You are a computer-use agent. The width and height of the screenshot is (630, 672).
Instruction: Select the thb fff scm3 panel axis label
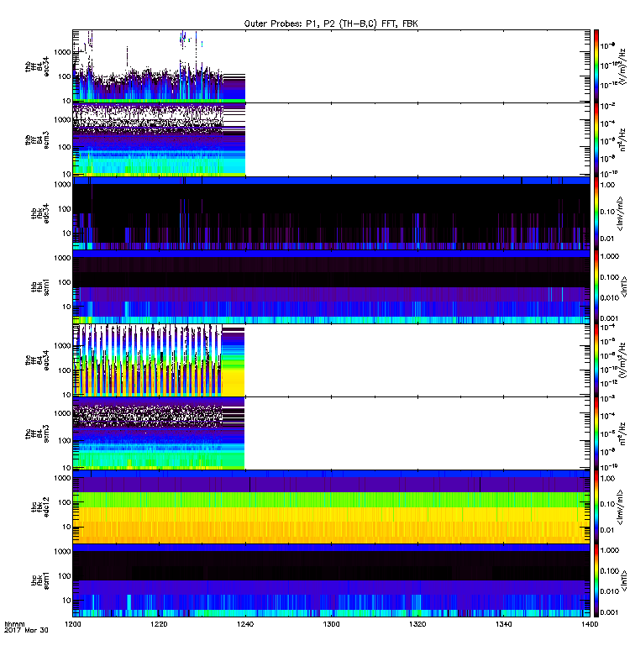tap(37, 140)
